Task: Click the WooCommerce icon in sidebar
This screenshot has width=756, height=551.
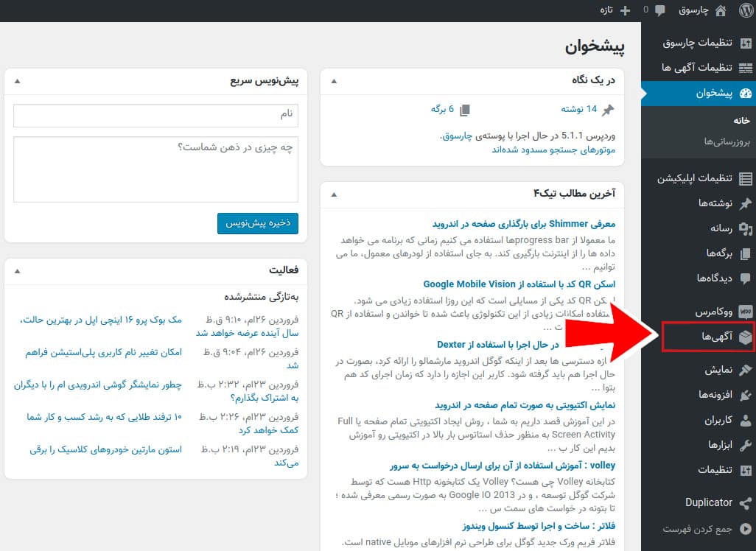Action: click(746, 312)
